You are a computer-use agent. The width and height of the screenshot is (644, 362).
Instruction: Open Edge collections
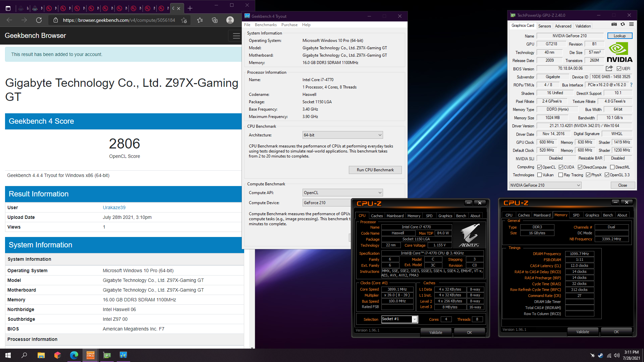pyautogui.click(x=215, y=20)
